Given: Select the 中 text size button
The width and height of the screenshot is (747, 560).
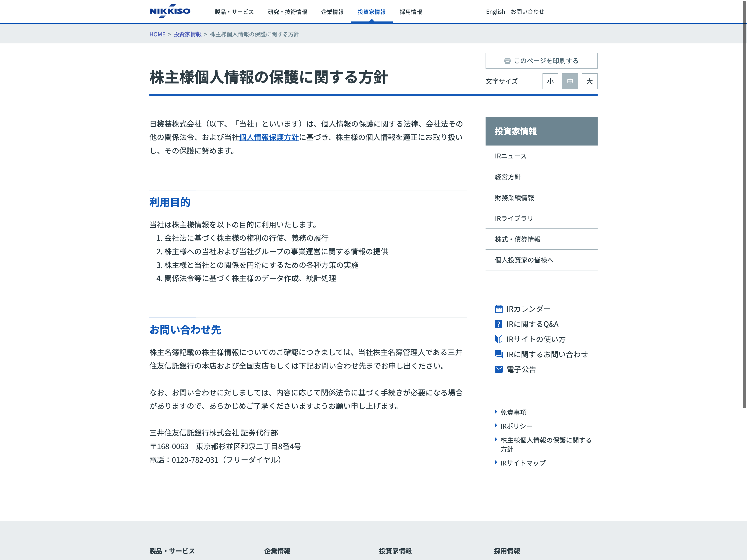Looking at the screenshot, I should 570,81.
